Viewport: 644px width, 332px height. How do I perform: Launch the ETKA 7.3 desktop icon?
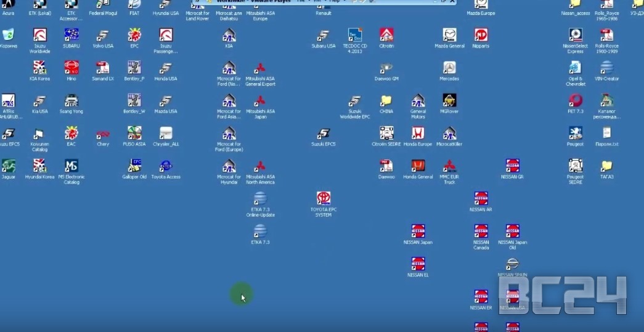point(260,231)
